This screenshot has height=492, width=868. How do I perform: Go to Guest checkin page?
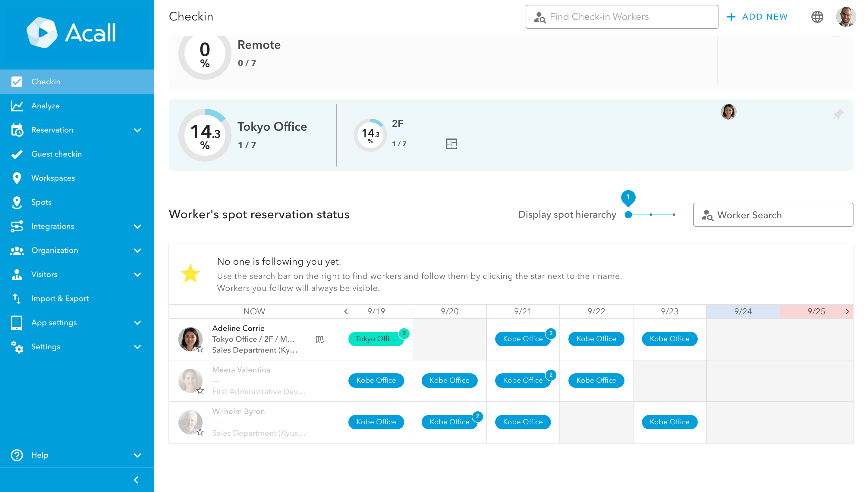point(56,154)
